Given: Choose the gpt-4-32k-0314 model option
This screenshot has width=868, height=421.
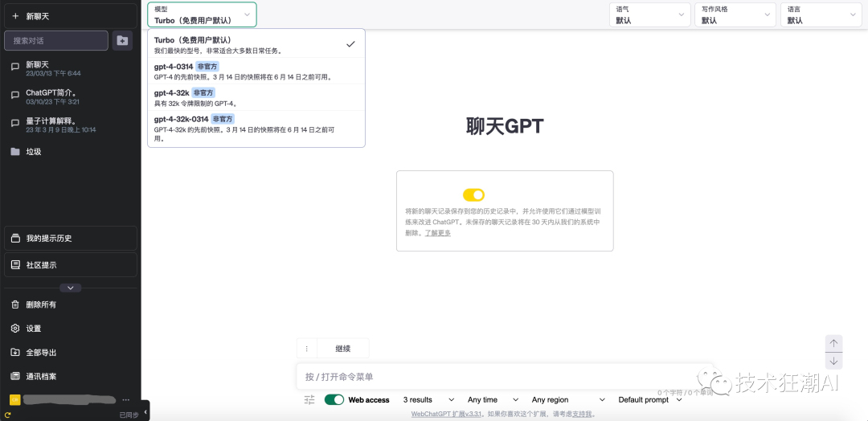Looking at the screenshot, I should (x=256, y=129).
